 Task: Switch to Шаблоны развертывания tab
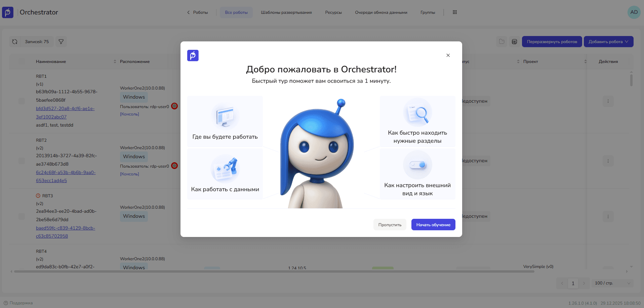pos(286,12)
